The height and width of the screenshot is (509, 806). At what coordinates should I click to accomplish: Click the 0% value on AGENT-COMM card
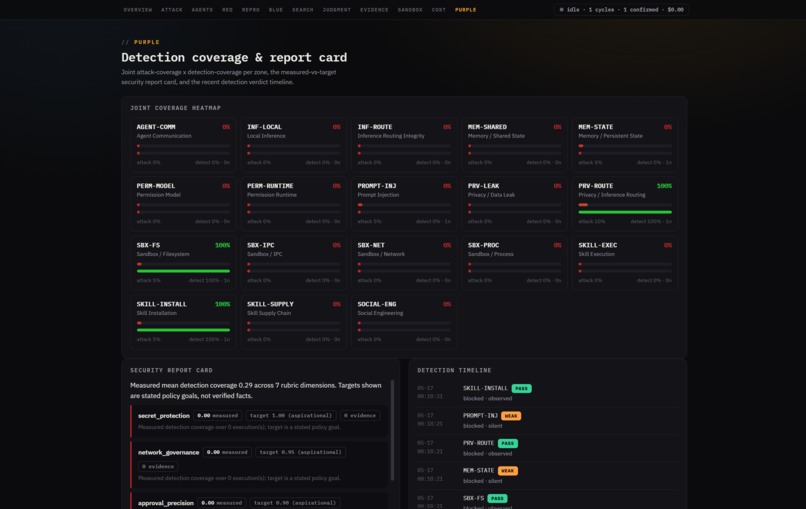(x=226, y=127)
